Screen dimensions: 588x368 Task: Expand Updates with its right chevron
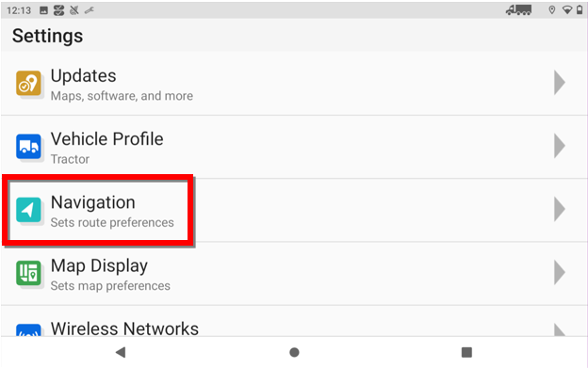560,83
